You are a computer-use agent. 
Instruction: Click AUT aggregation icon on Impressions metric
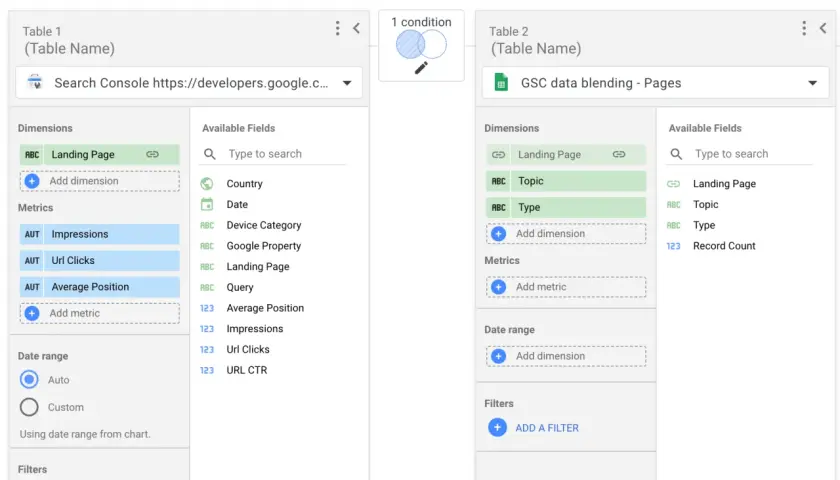coord(32,234)
